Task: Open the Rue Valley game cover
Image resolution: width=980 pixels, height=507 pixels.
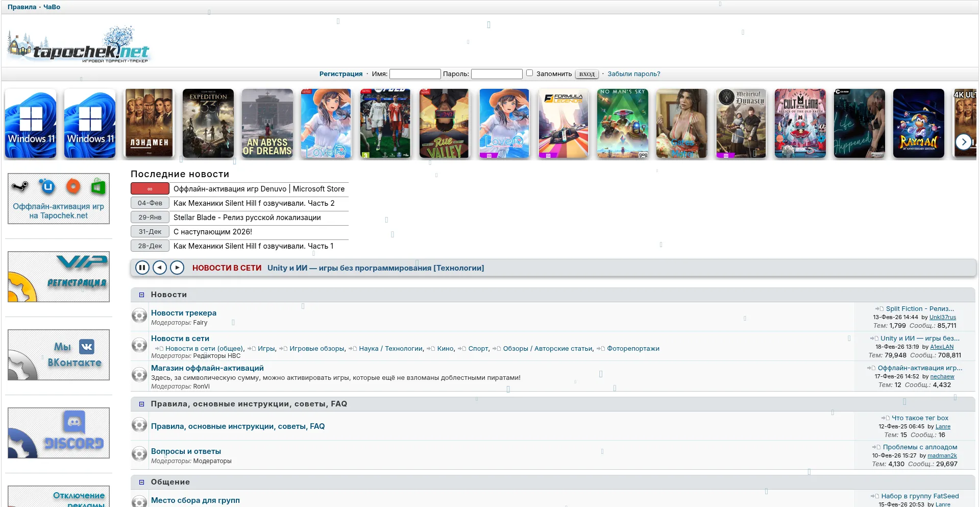Action: click(x=444, y=123)
